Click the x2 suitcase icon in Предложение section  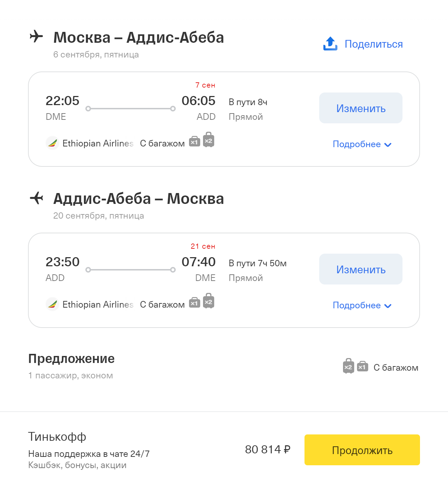coord(349,366)
